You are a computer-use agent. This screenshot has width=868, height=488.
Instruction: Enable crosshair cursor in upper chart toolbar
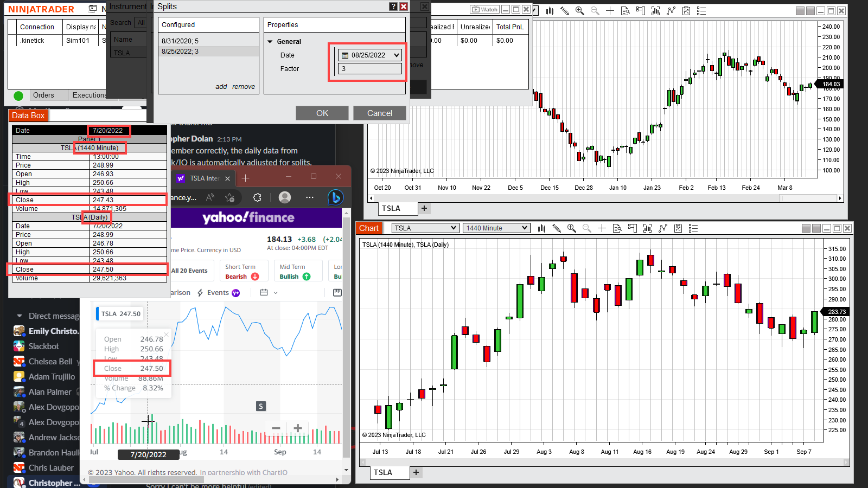pyautogui.click(x=610, y=11)
